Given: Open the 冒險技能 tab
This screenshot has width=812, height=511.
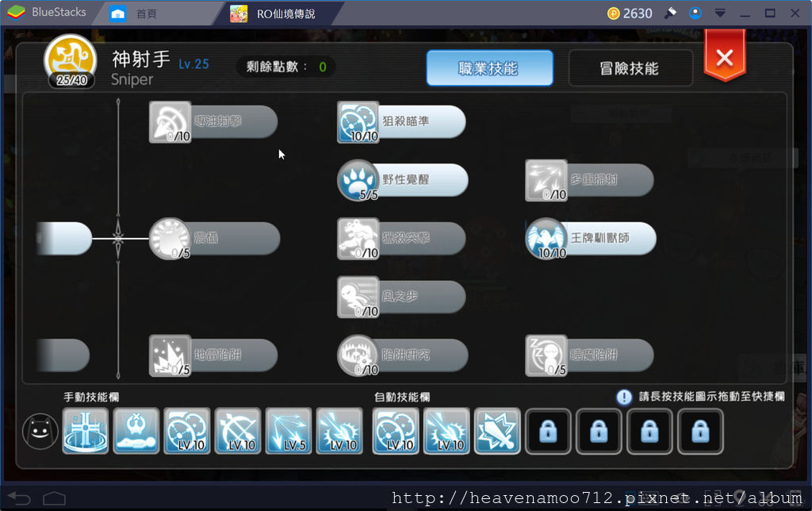Looking at the screenshot, I should [x=630, y=68].
